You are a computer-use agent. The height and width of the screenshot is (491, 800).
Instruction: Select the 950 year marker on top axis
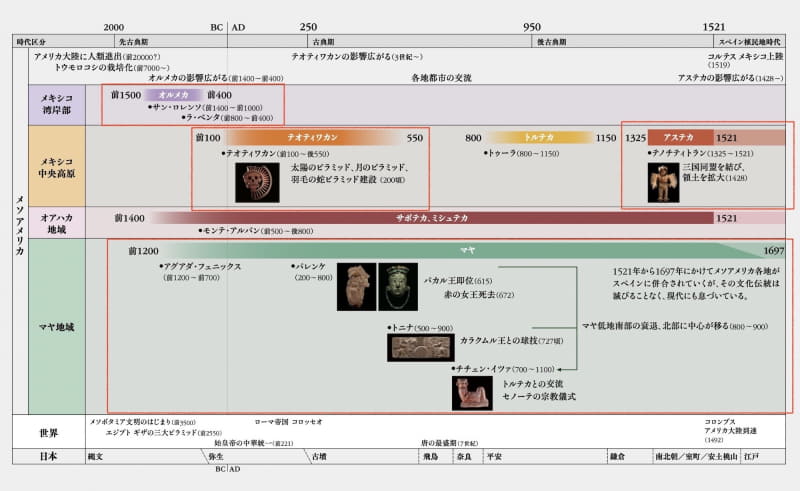[x=532, y=27]
